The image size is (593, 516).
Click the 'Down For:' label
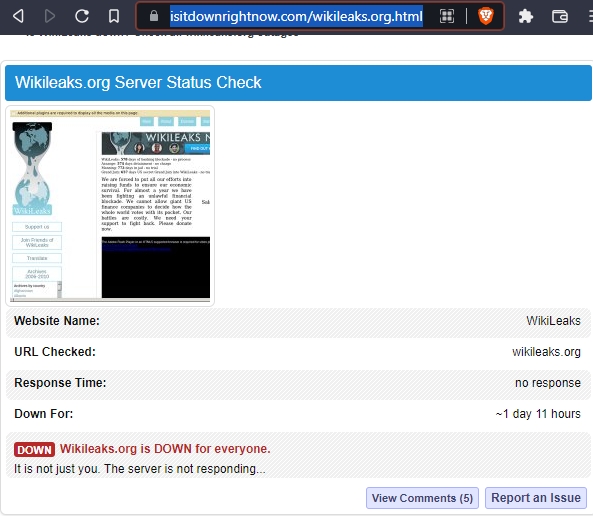43,414
